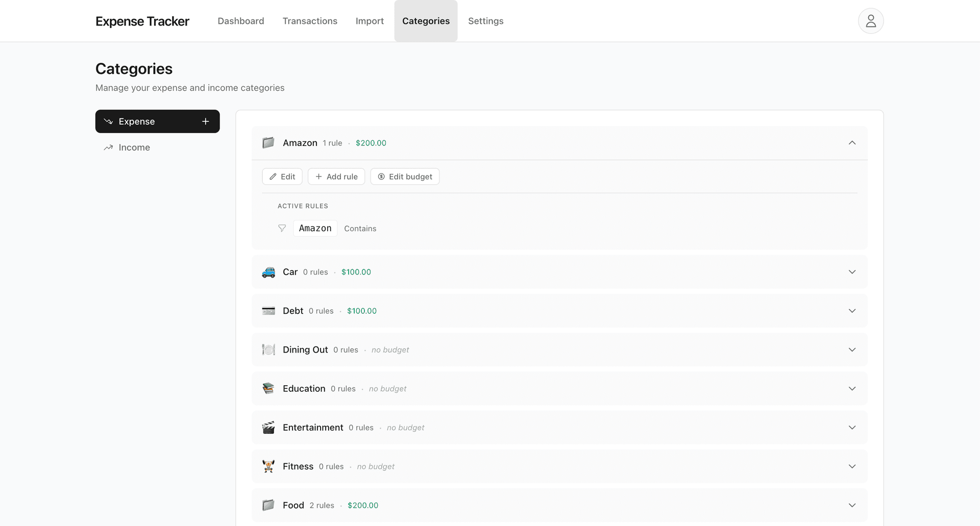This screenshot has height=526, width=980.
Task: Expand the Entertainment category row
Action: pos(852,428)
